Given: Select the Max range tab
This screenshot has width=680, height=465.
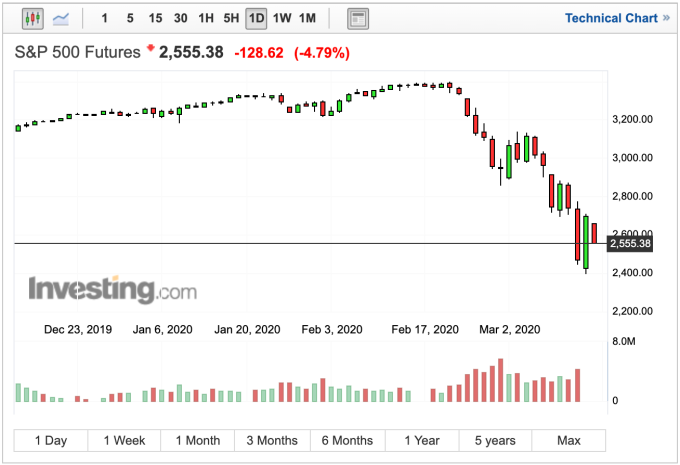Looking at the screenshot, I should (x=569, y=441).
